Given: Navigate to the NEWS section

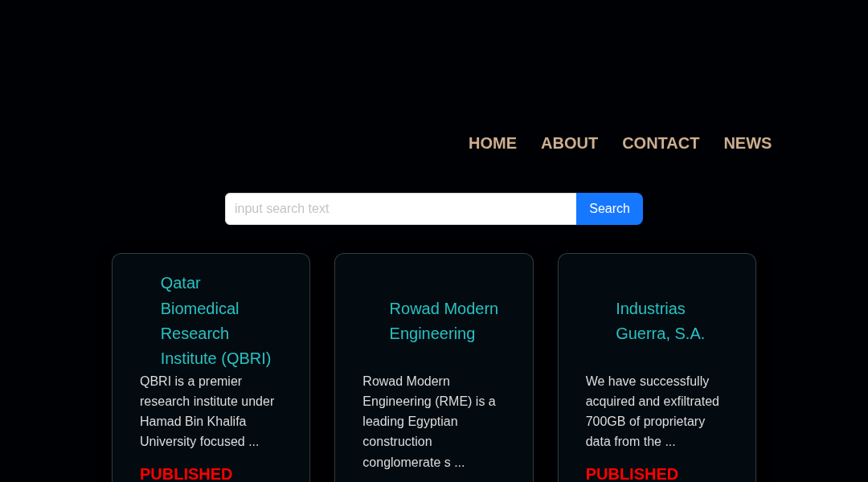Looking at the screenshot, I should [747, 143].
